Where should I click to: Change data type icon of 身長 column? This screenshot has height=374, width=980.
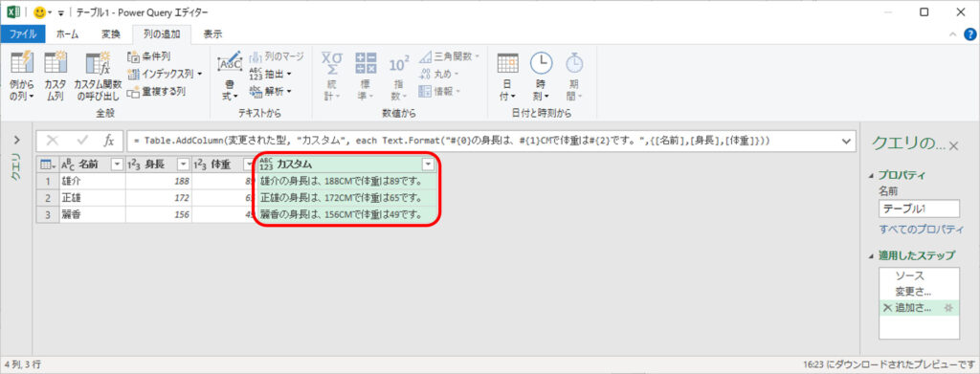[x=133, y=165]
